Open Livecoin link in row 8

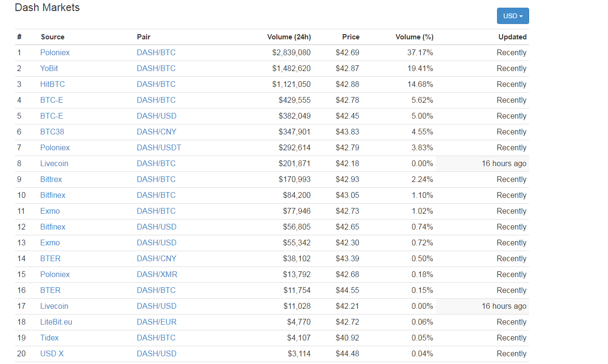(x=54, y=163)
